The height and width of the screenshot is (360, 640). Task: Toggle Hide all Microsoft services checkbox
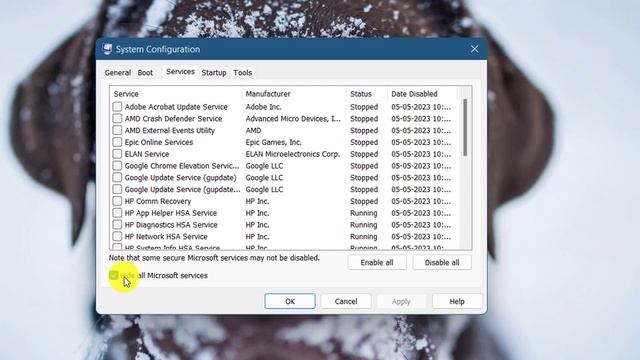114,276
